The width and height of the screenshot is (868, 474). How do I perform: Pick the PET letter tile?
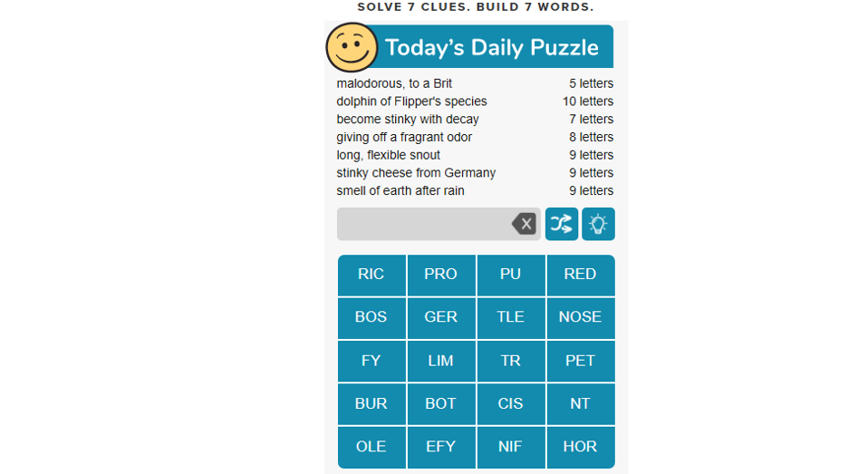[580, 361]
